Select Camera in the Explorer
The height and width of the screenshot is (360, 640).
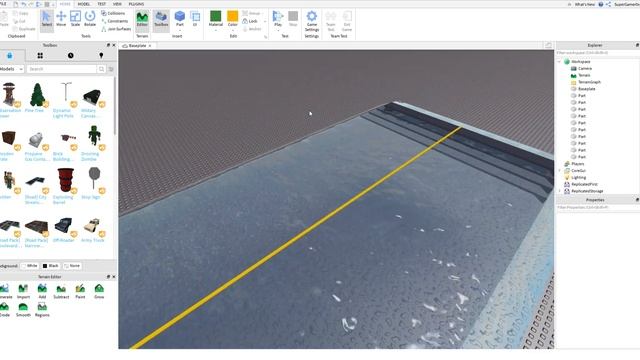(x=585, y=69)
